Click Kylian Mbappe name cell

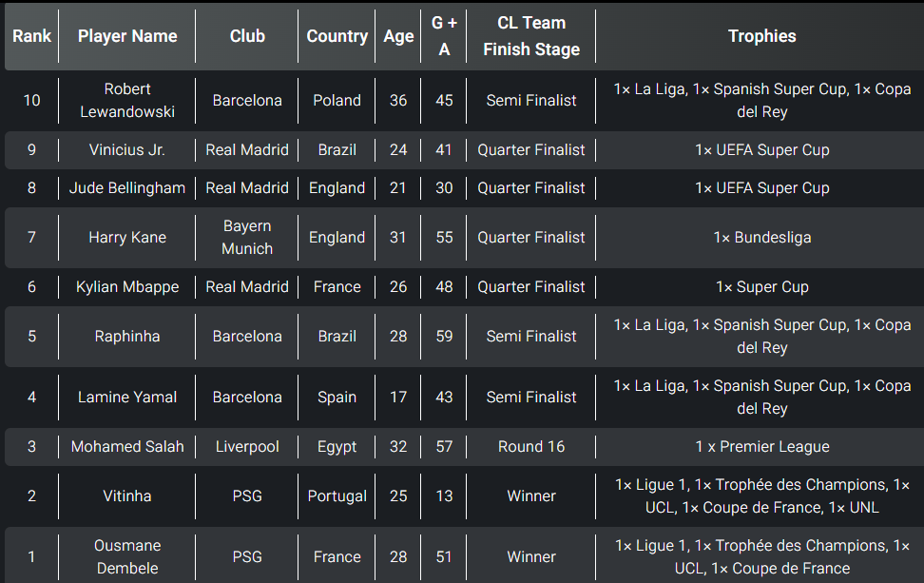(127, 286)
